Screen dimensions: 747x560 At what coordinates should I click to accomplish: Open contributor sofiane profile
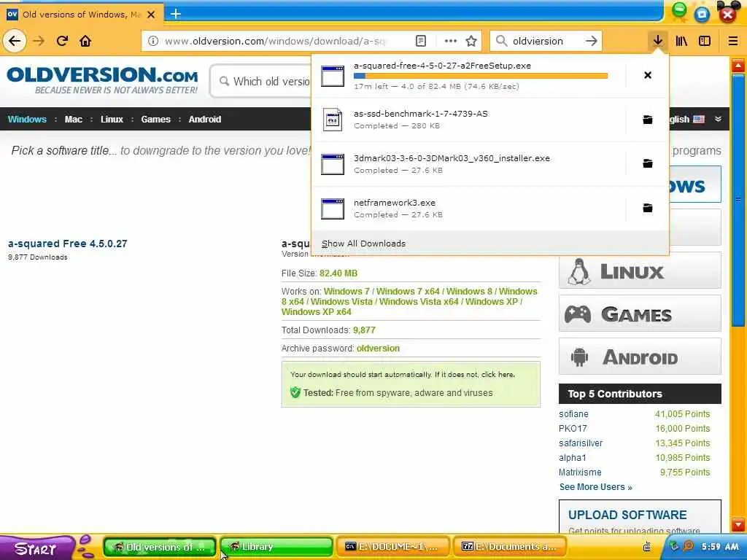click(x=573, y=414)
